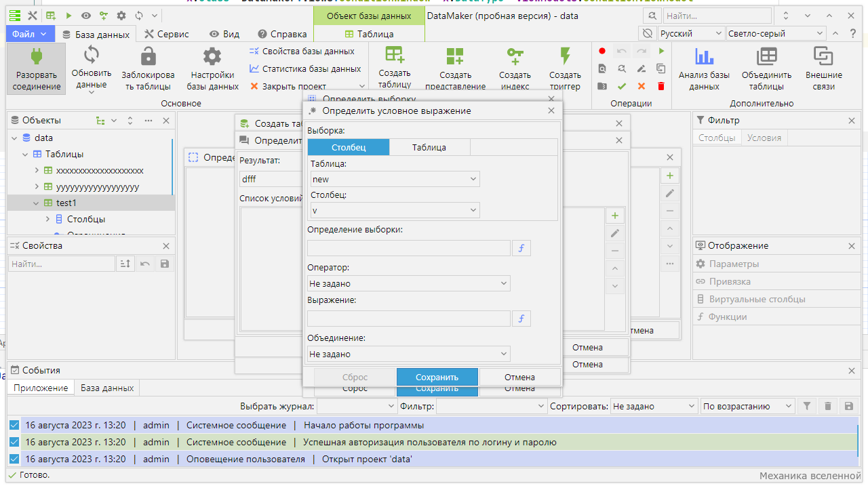Open the Сортировать dropdown
The height and width of the screenshot is (488, 868).
pyautogui.click(x=654, y=406)
